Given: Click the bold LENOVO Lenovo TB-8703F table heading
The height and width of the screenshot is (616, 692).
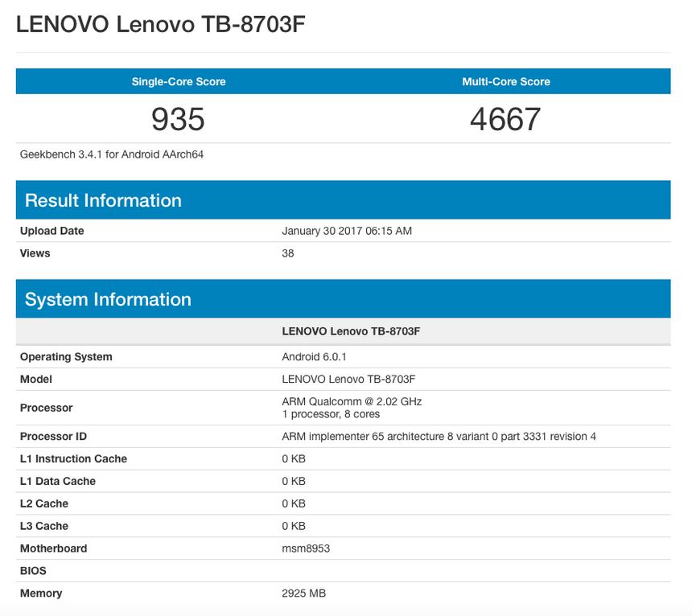Looking at the screenshot, I should 351,331.
